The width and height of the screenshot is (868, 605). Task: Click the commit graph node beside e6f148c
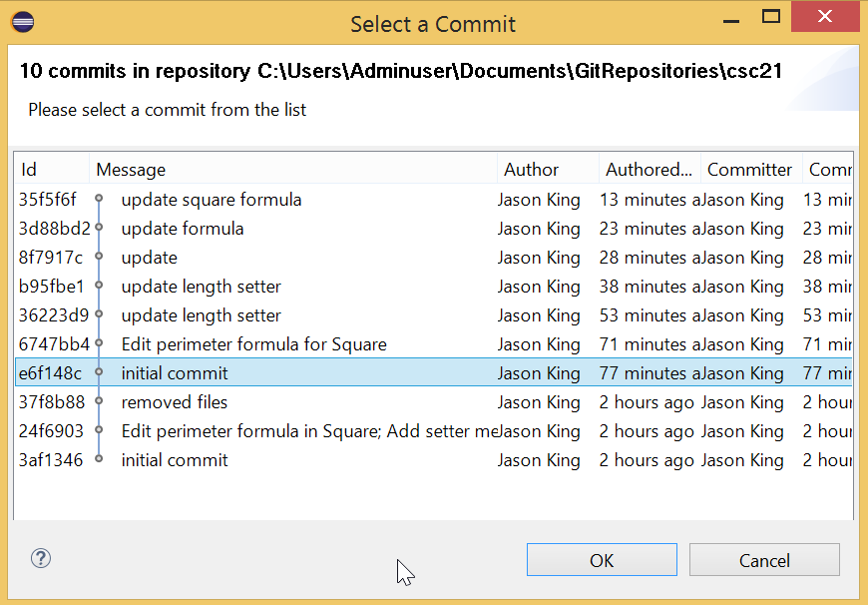pos(98,373)
